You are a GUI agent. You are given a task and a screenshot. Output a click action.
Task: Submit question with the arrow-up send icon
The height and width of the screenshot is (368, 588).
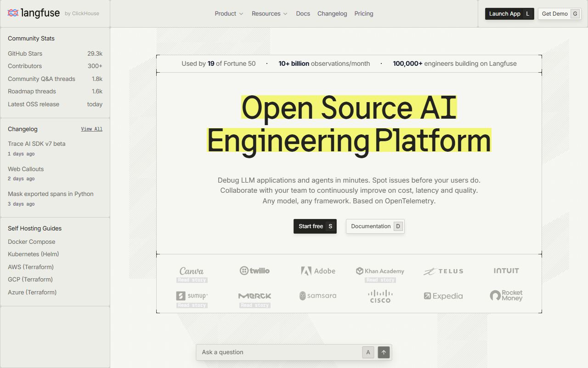pyautogui.click(x=384, y=352)
